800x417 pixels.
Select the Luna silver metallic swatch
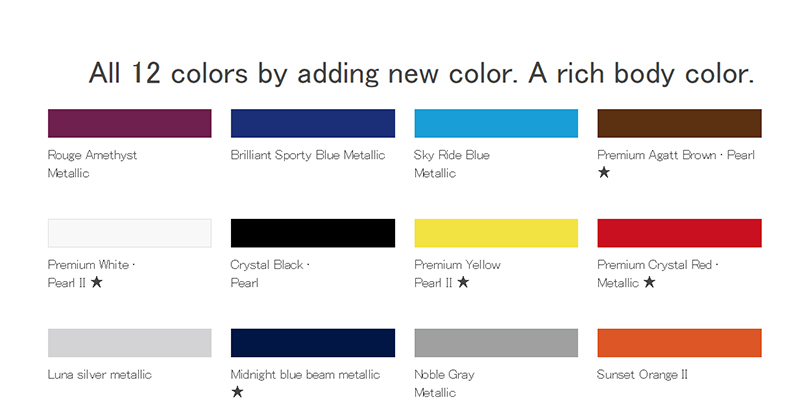130,342
